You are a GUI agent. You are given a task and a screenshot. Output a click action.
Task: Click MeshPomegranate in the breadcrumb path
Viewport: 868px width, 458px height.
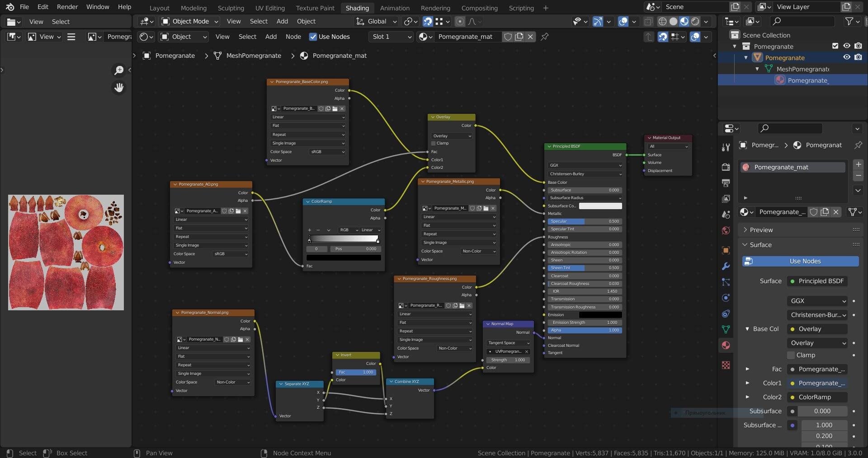[254, 56]
